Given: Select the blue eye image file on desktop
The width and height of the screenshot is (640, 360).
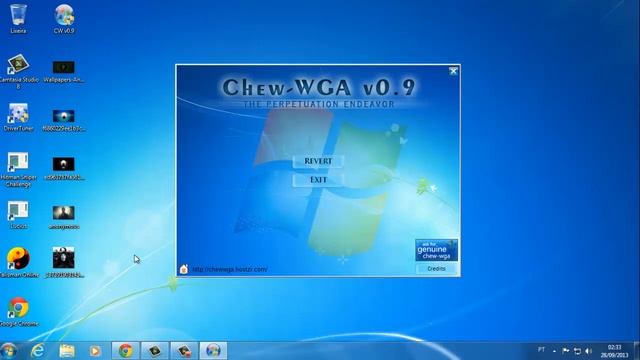Looking at the screenshot, I should [64, 120].
